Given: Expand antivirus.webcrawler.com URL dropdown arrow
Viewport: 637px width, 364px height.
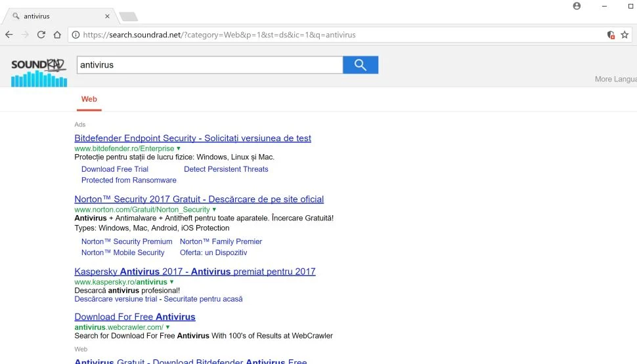Looking at the screenshot, I should (x=167, y=327).
